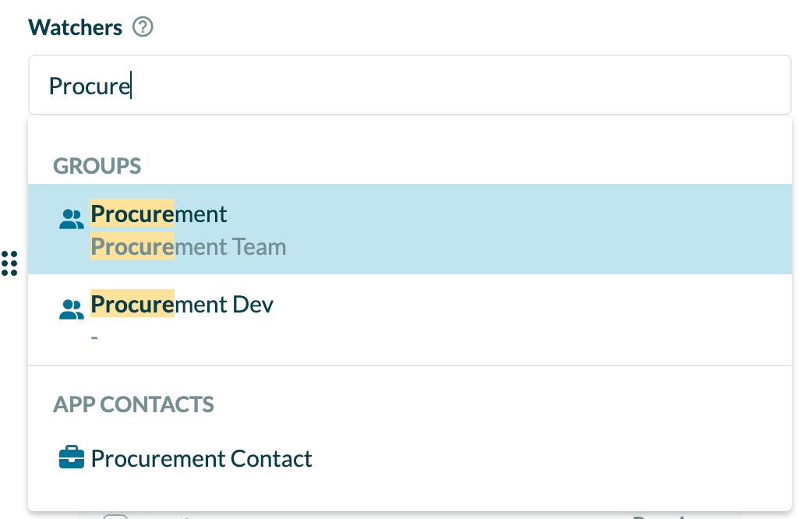
Task: Click the divider line above APP CONTACTS
Action: [410, 365]
